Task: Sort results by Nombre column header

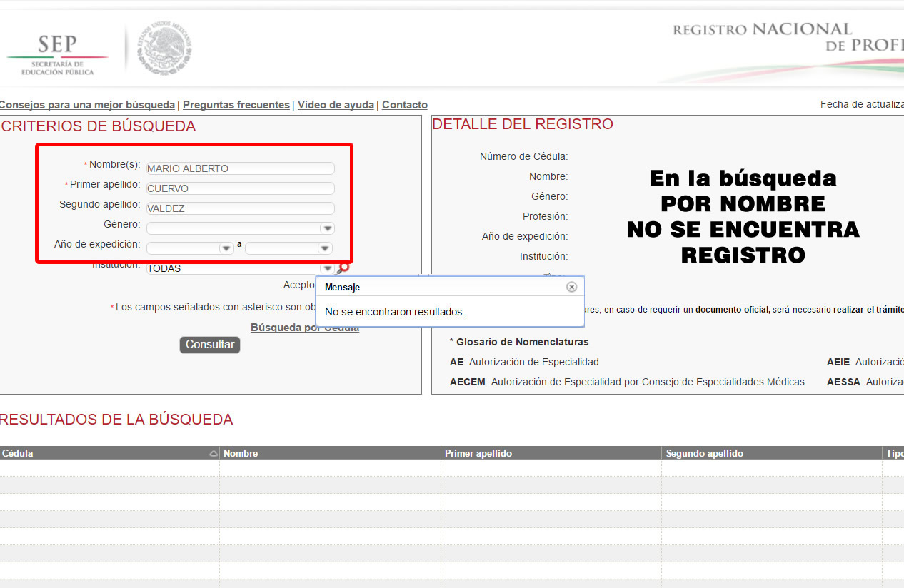Action: click(331, 453)
